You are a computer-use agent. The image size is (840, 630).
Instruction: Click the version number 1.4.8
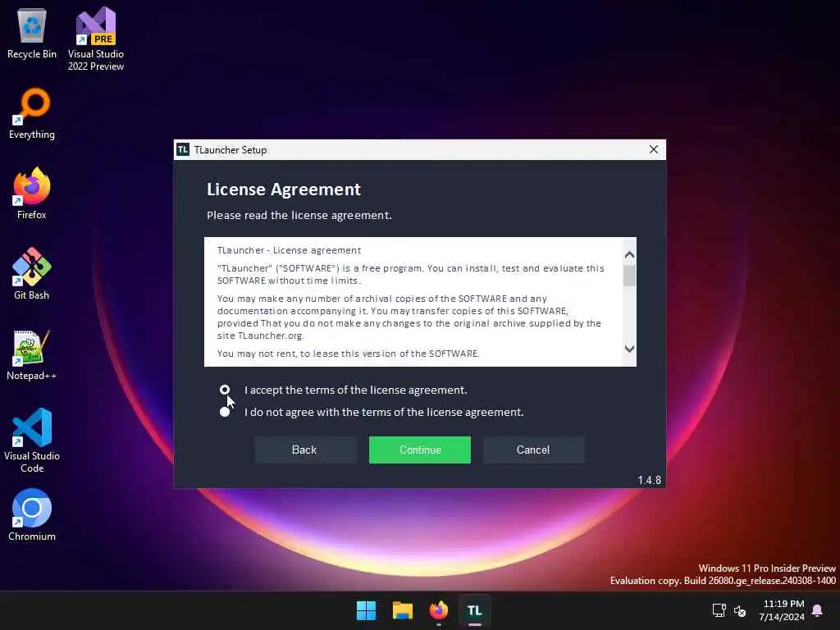(650, 480)
